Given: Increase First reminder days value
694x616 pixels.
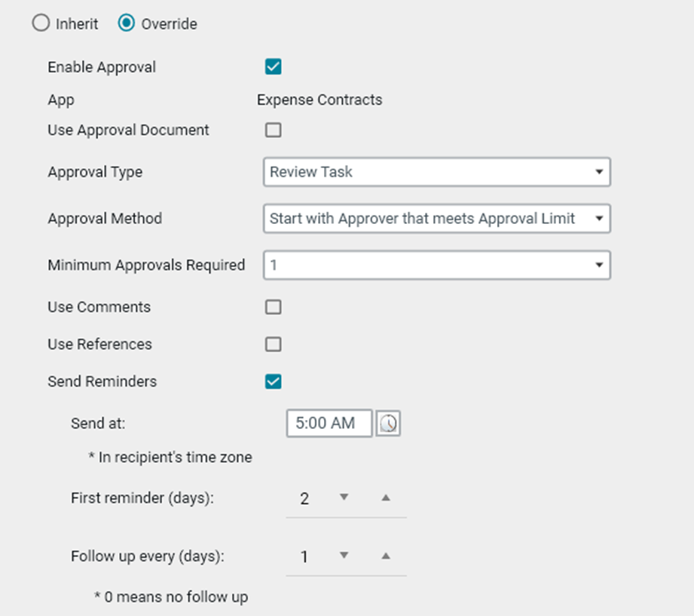Looking at the screenshot, I should tap(386, 498).
